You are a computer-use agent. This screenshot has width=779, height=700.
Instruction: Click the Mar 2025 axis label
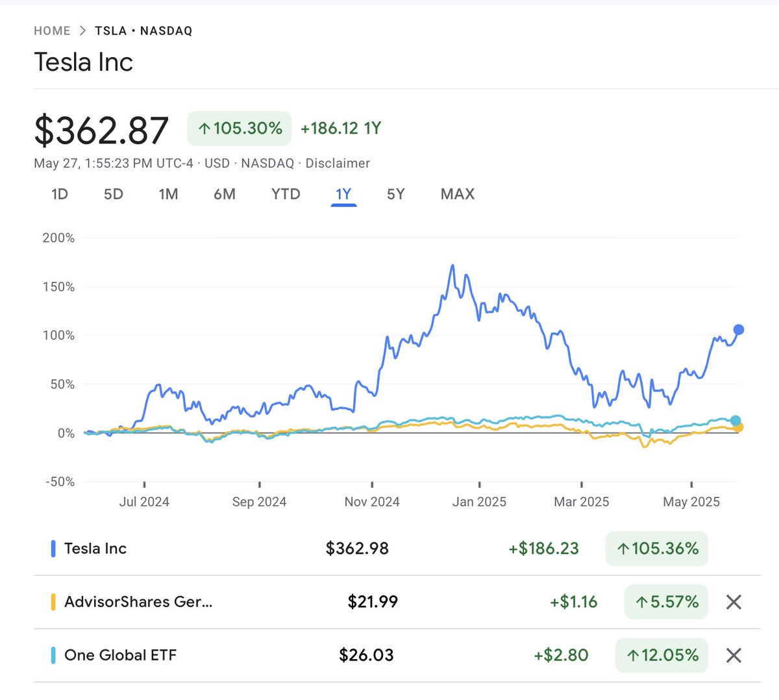pyautogui.click(x=582, y=502)
